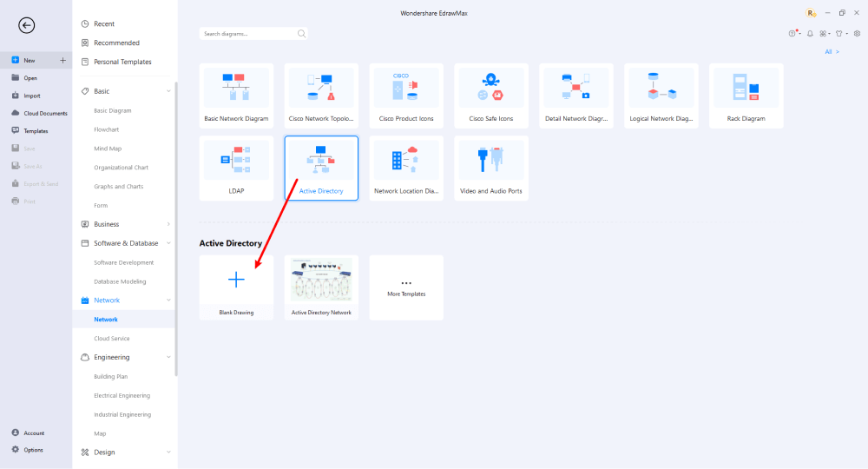Open the apps grid dropdown

825,34
